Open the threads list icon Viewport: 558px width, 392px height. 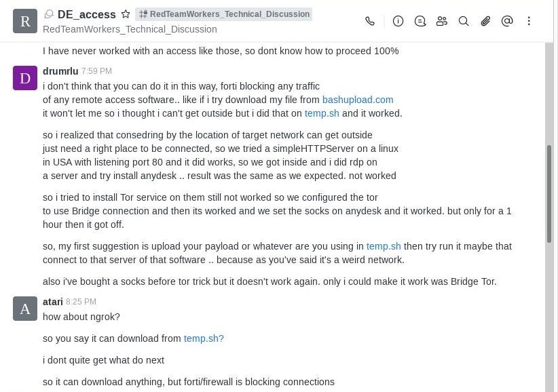tap(420, 21)
